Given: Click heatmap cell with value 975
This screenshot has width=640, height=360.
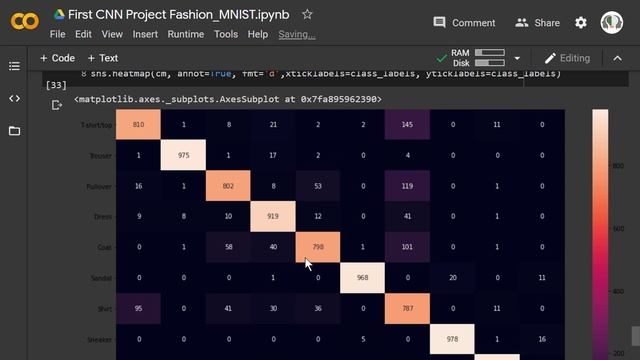Looking at the screenshot, I should point(183,155).
